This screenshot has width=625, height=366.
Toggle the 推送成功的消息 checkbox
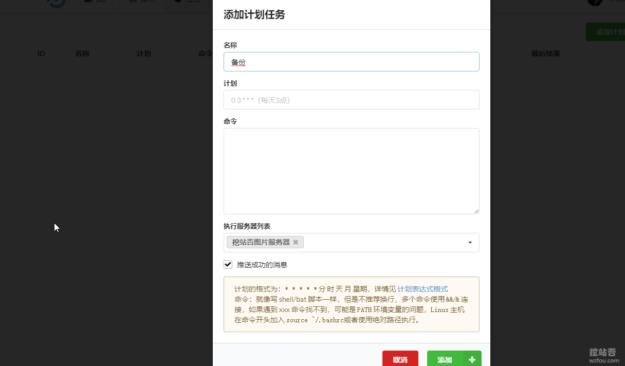228,264
